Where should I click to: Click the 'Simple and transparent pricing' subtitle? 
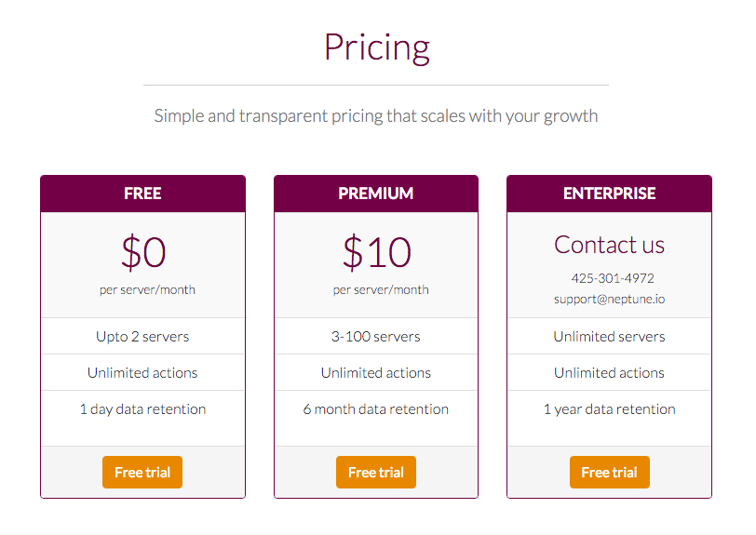point(376,116)
